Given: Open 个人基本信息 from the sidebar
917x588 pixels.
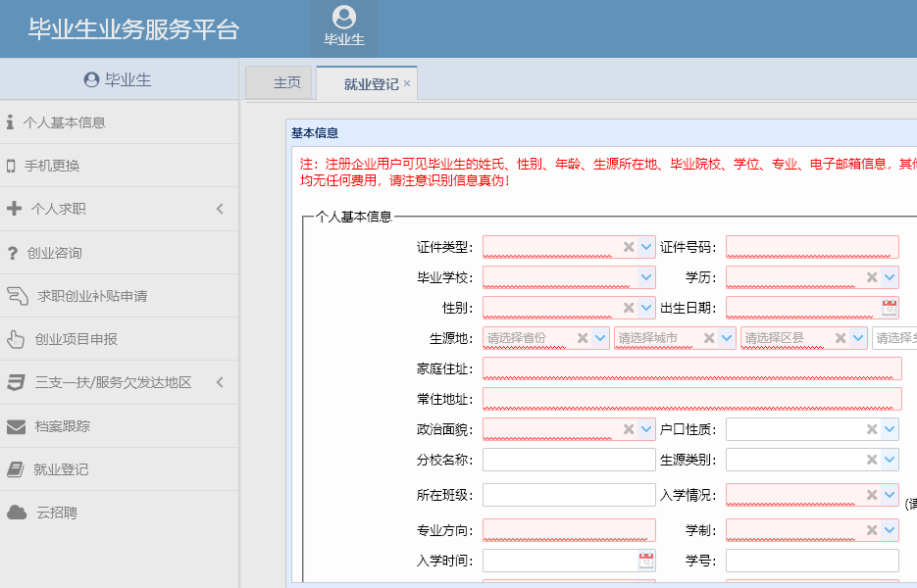Looking at the screenshot, I should point(64,122).
